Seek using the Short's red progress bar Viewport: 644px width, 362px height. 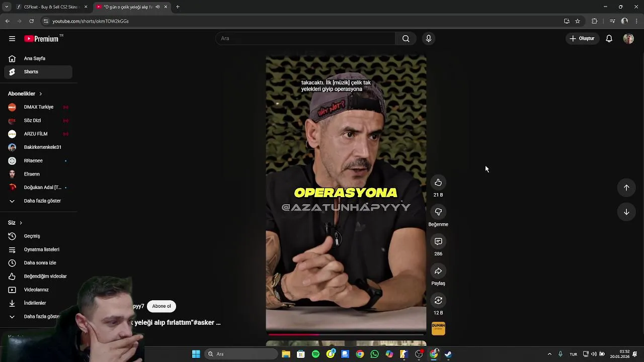click(x=346, y=334)
